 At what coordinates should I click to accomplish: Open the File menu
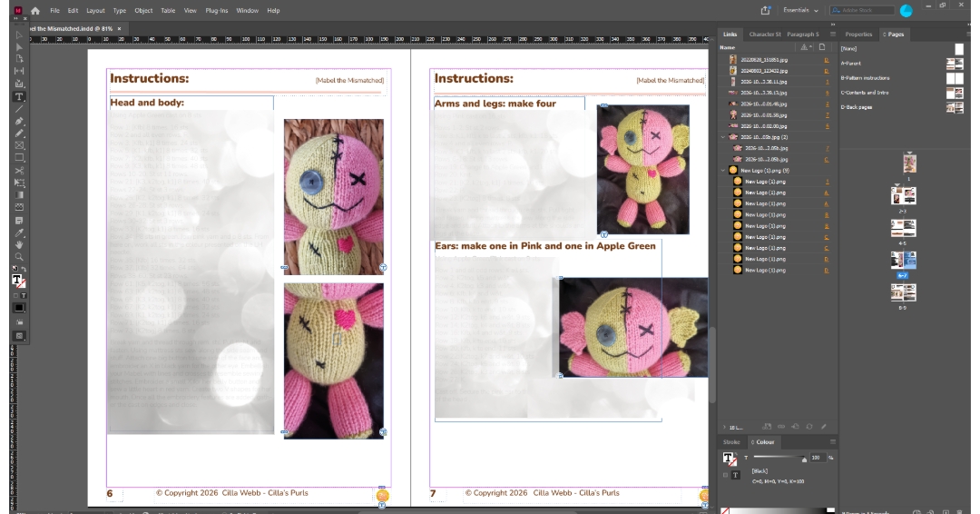click(55, 11)
